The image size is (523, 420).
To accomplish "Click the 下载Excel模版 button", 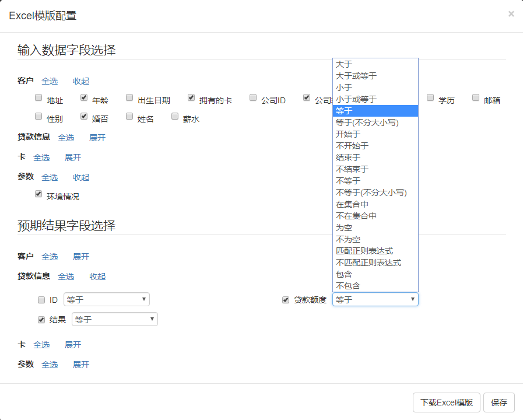I will pyautogui.click(x=446, y=402).
